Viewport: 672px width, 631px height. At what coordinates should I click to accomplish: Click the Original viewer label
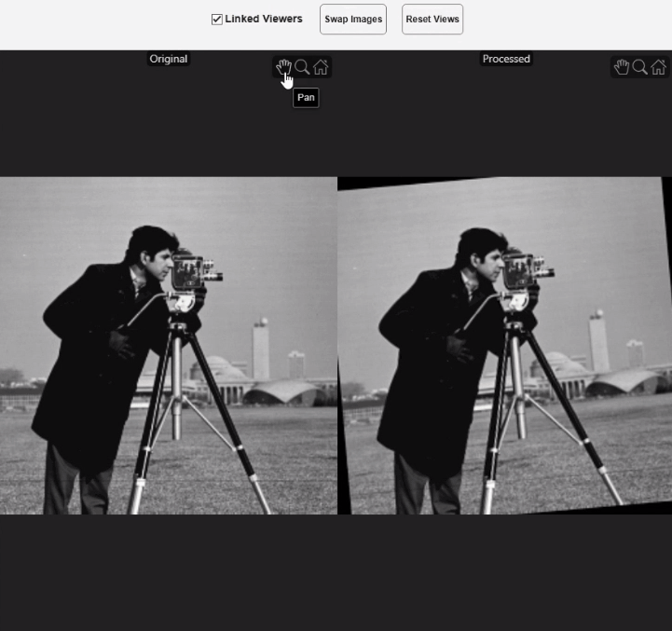coord(169,59)
